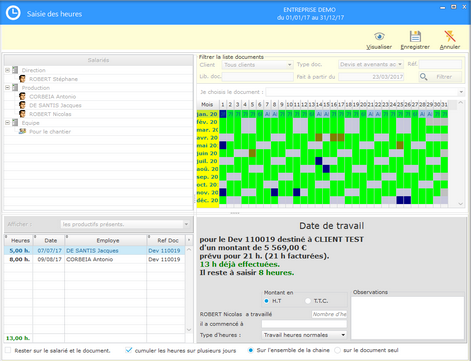Click the Mois column header
Image resolution: width=471 pixels, height=361 pixels.
tap(207, 104)
